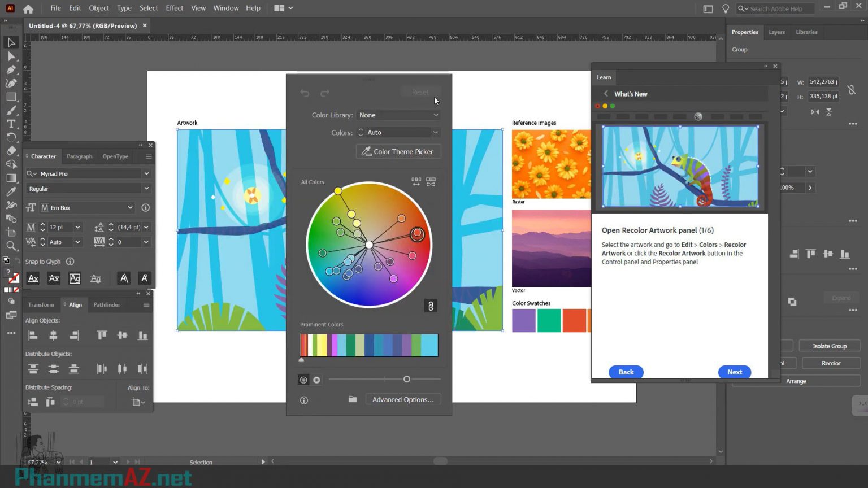The height and width of the screenshot is (488, 868).
Task: Click the green Color Swatch under Color Swatches
Action: 548,320
